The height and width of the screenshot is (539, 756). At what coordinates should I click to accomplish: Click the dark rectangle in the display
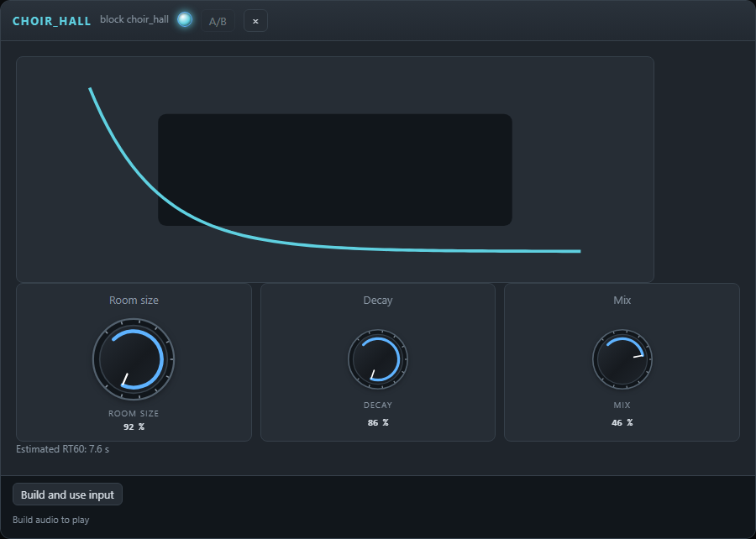pyautogui.click(x=335, y=170)
